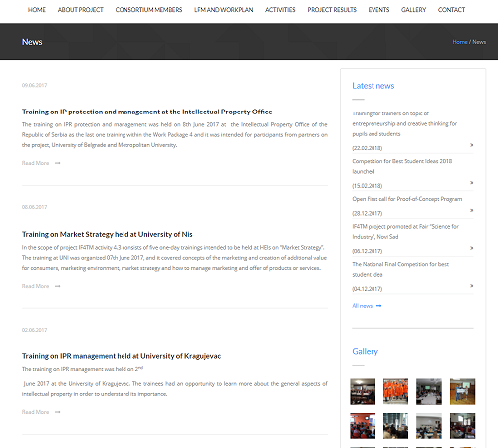Click chevron for the 06.12.2017 news item
498x448 pixels.
tap(471, 248)
